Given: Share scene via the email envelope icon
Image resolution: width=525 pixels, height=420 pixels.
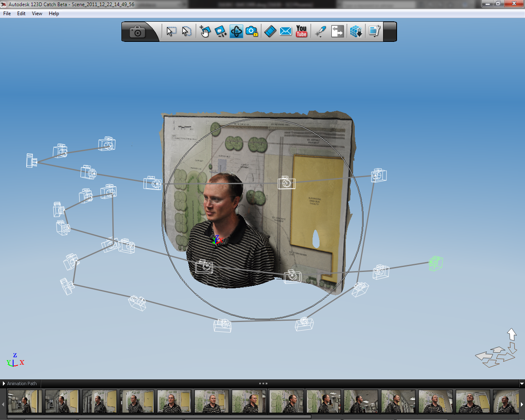Looking at the screenshot, I should click(286, 32).
